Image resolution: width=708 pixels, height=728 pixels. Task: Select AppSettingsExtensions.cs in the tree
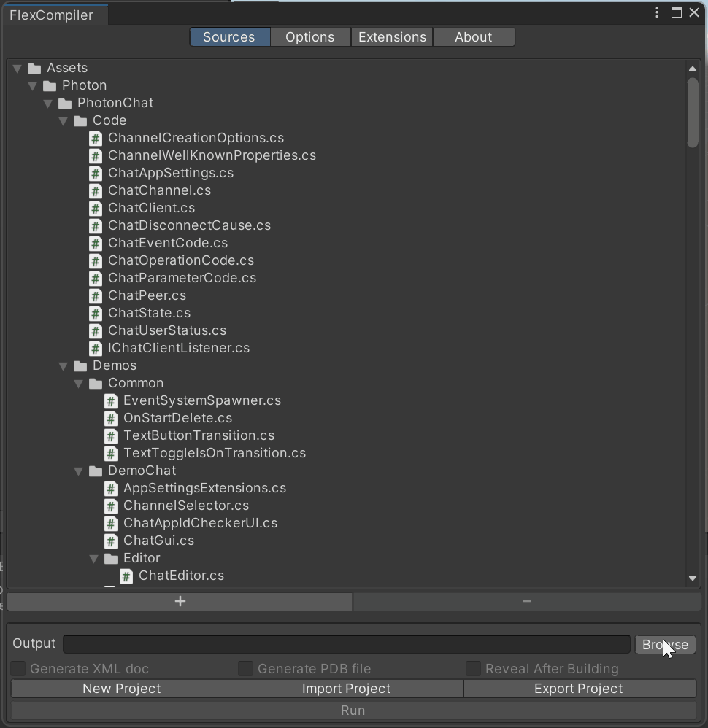click(x=205, y=489)
